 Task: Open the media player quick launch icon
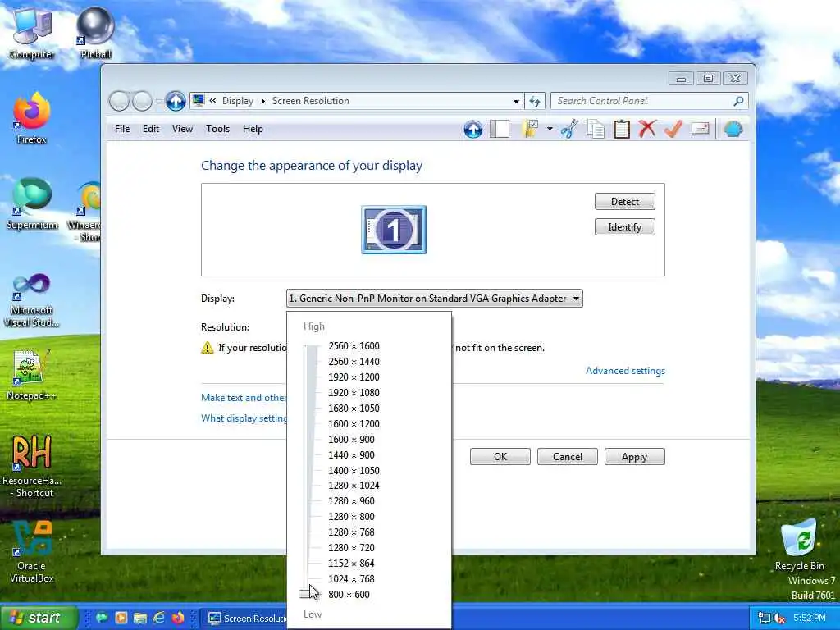121,618
